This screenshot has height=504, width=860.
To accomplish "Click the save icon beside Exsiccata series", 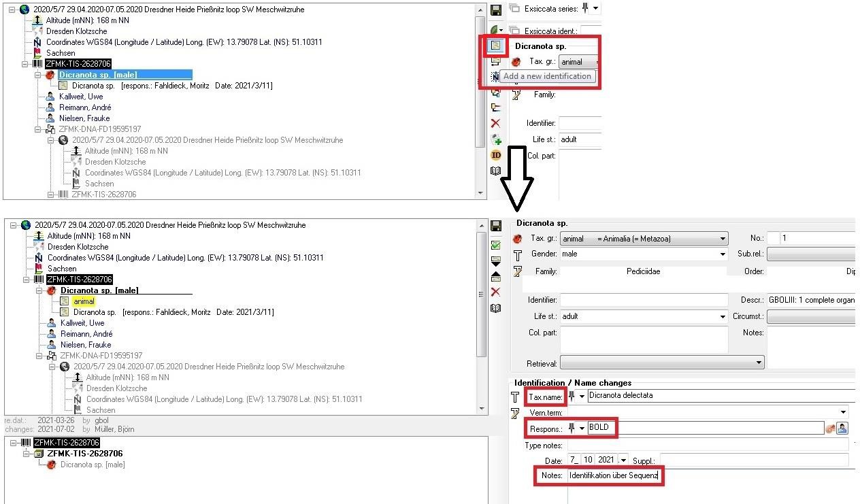I will 496,10.
